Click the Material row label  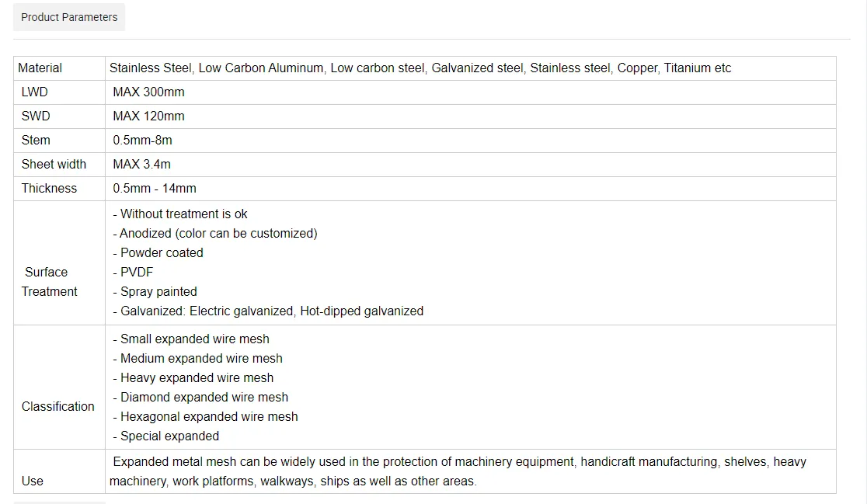pos(40,68)
